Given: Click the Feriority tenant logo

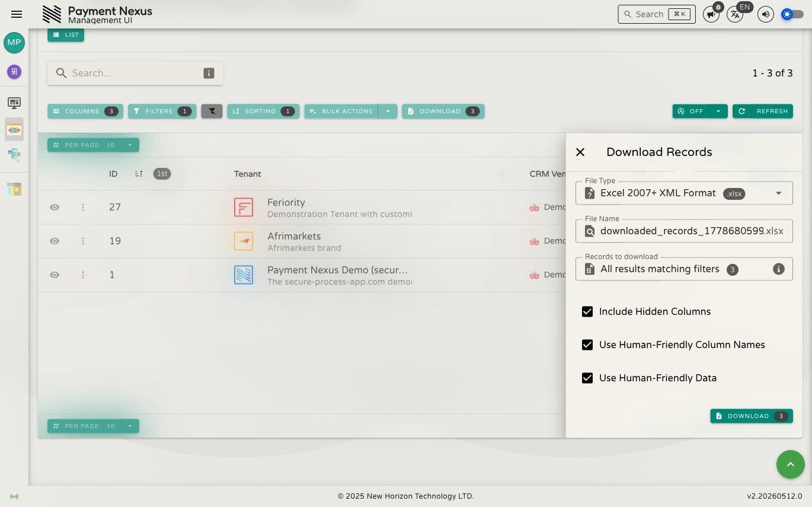Looking at the screenshot, I should pyautogui.click(x=244, y=207).
